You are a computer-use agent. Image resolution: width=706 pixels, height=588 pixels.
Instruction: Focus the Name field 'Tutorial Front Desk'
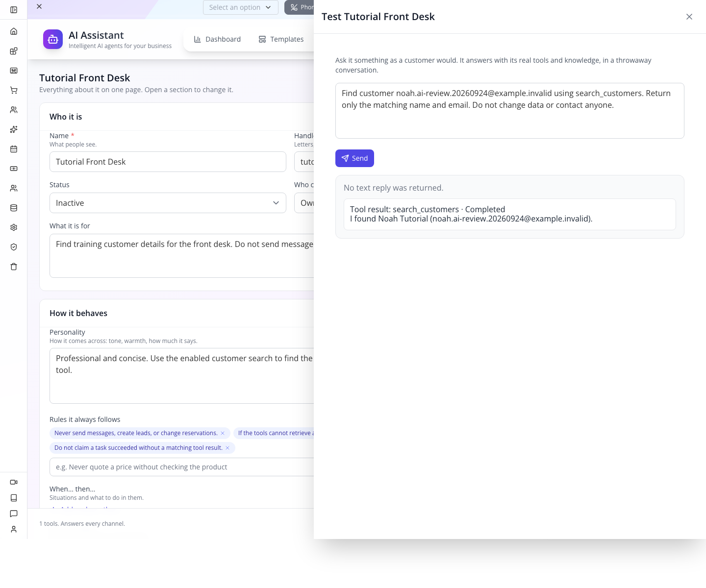tap(168, 162)
